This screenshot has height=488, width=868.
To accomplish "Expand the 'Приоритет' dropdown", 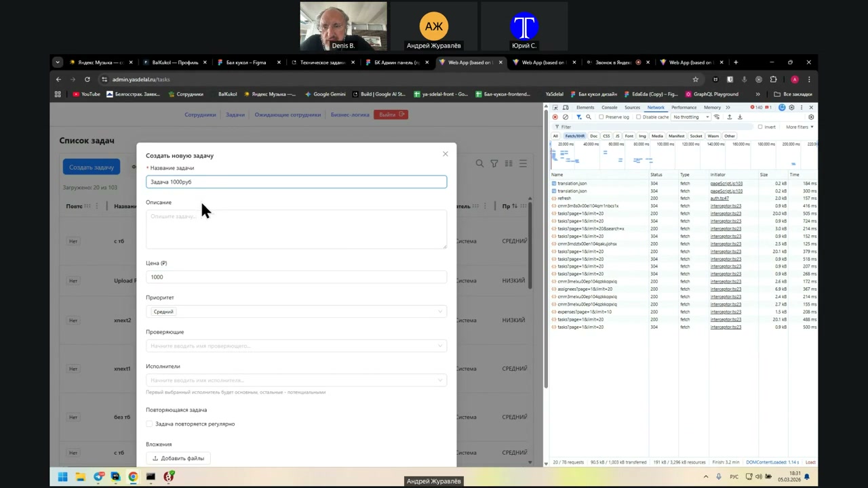I will 296,312.
